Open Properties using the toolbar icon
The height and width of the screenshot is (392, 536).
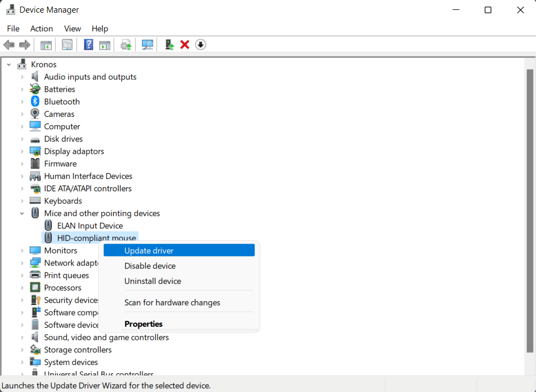[x=67, y=44]
